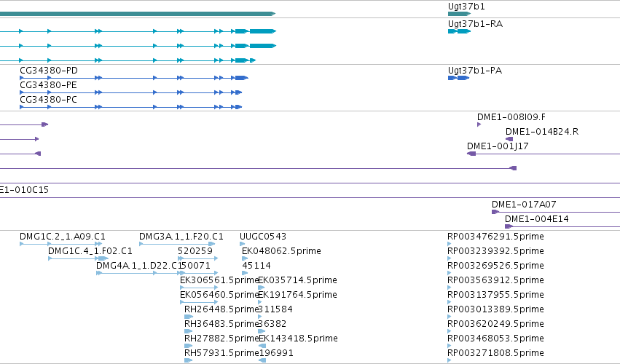620x364 pixels.
Task: Open the RH36483.5prime label
Action: pyautogui.click(x=221, y=324)
